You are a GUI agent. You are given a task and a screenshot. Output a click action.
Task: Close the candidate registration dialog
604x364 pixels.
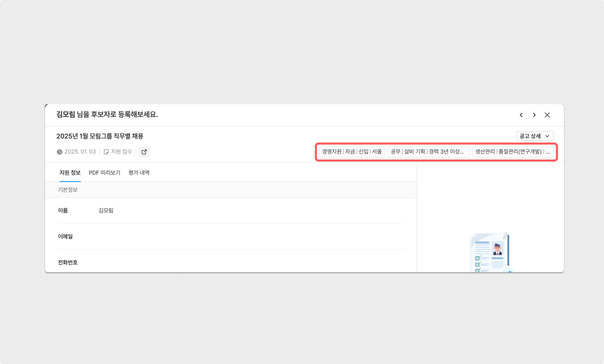(547, 115)
